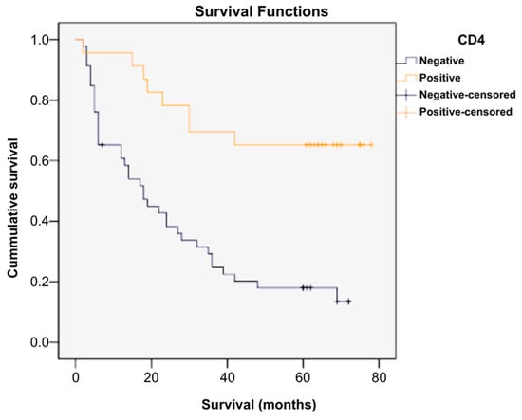Click the last censored marker on Negative curve
The height and width of the screenshot is (420, 522).
coord(348,301)
